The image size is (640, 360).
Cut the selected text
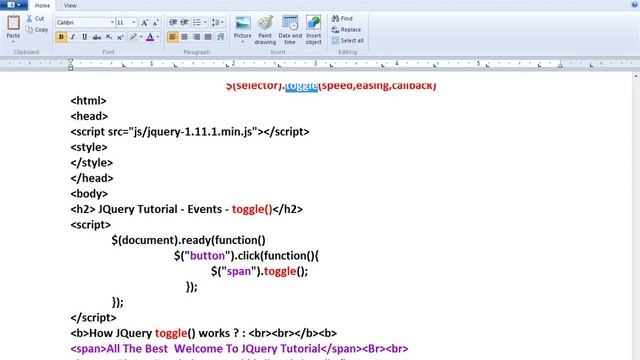[35, 18]
